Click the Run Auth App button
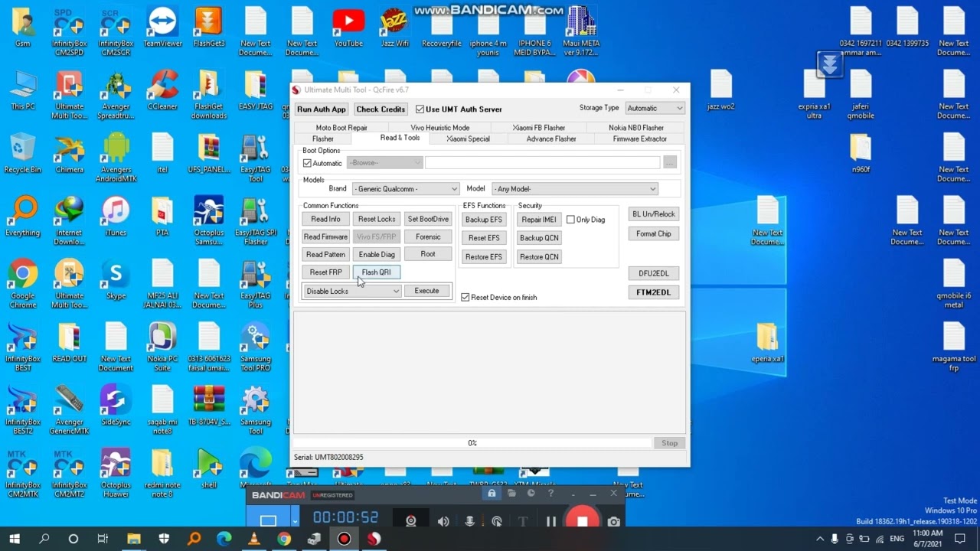 tap(322, 109)
